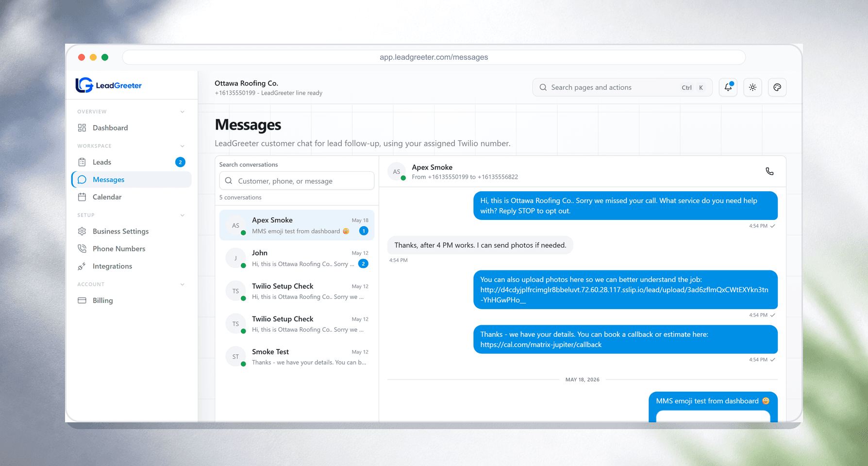Toggle light theme sun icon

point(752,87)
